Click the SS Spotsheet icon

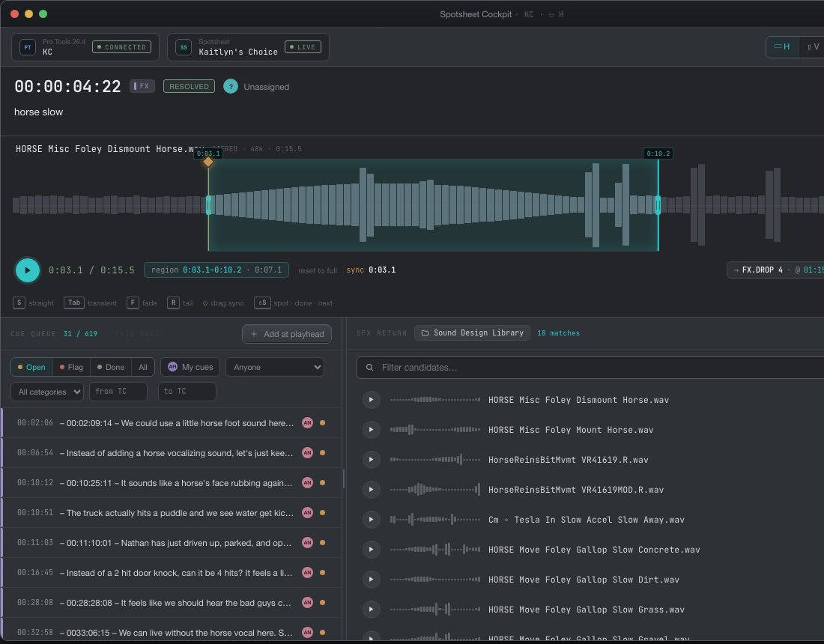pyautogui.click(x=184, y=47)
